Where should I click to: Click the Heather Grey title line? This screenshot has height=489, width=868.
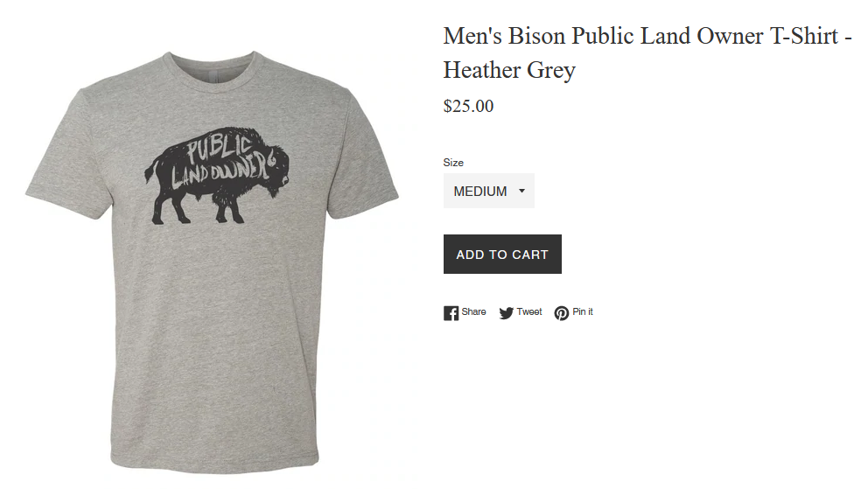[x=509, y=70]
